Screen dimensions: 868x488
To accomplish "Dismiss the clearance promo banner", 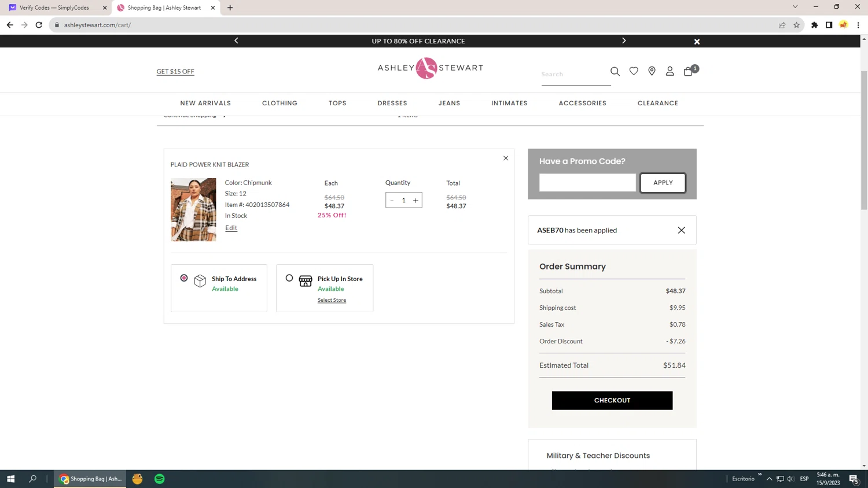I will tap(697, 42).
